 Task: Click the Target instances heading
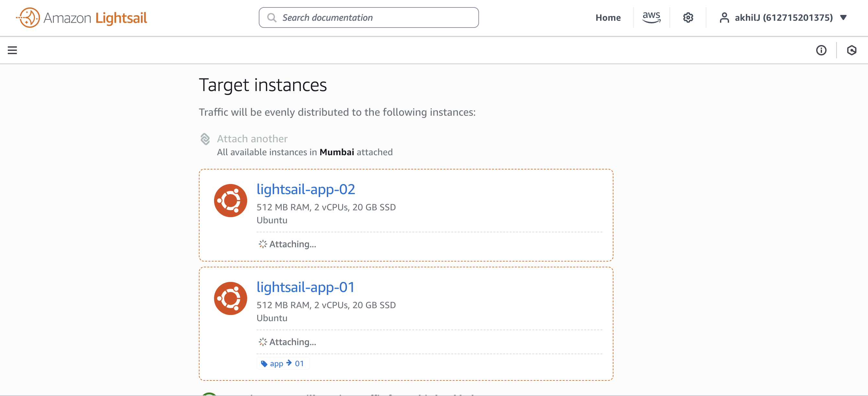point(263,85)
